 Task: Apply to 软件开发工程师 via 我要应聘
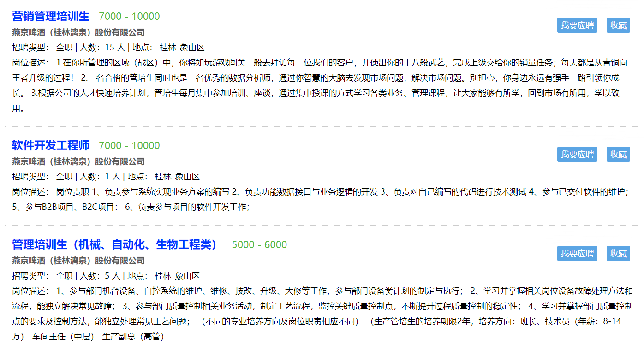coord(577,155)
